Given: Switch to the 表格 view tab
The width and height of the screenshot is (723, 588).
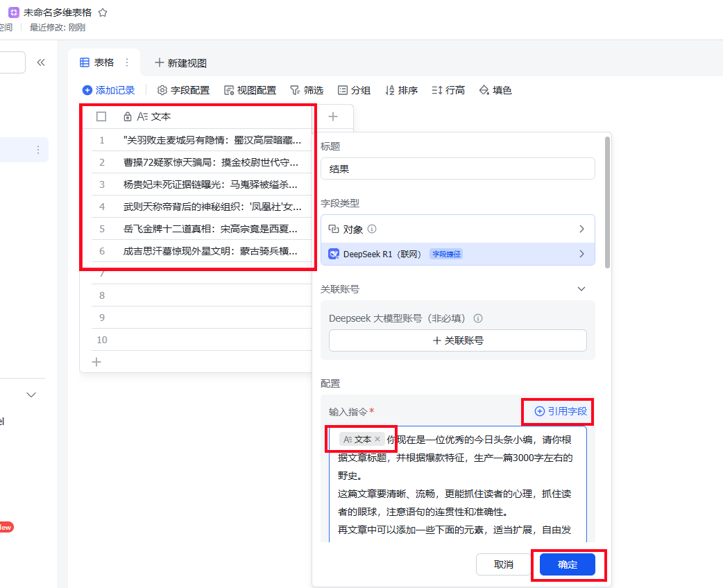Looking at the screenshot, I should [97, 62].
